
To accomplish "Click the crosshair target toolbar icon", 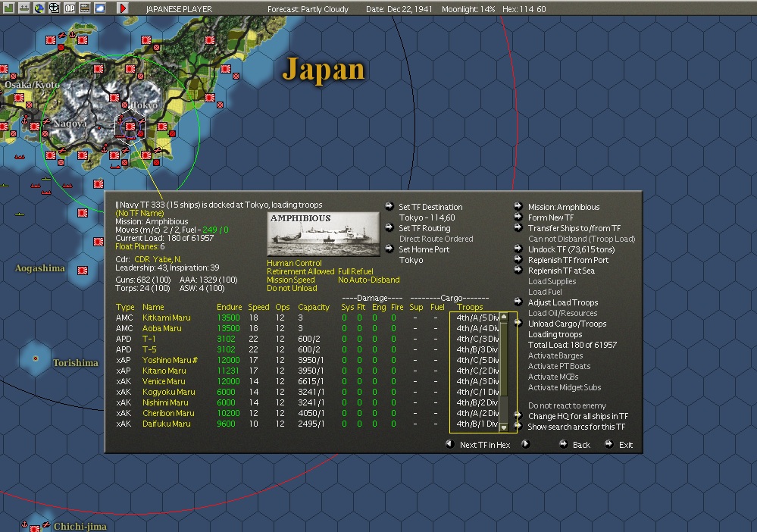I will (x=54, y=8).
